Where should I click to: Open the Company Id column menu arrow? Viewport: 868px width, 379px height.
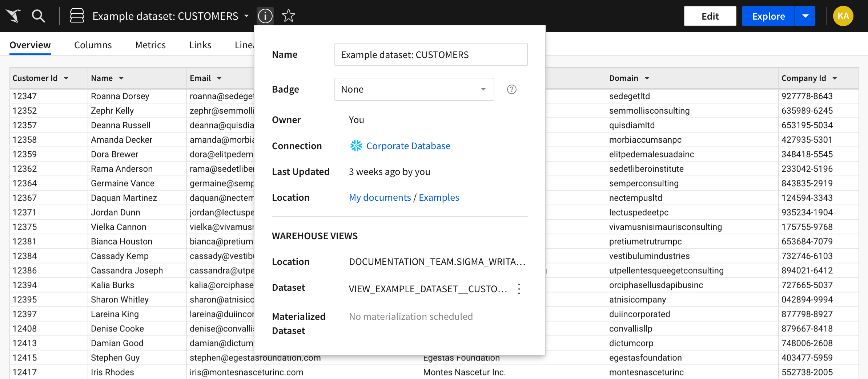[x=835, y=78]
